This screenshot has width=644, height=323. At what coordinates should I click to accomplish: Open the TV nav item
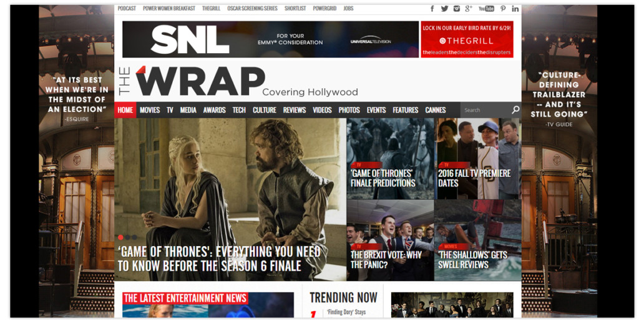coord(170,110)
